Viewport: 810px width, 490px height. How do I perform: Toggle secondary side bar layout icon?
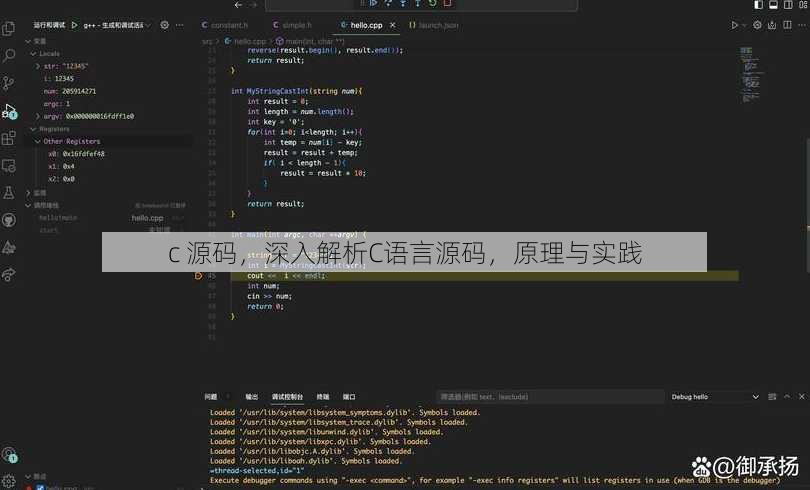point(788,5)
